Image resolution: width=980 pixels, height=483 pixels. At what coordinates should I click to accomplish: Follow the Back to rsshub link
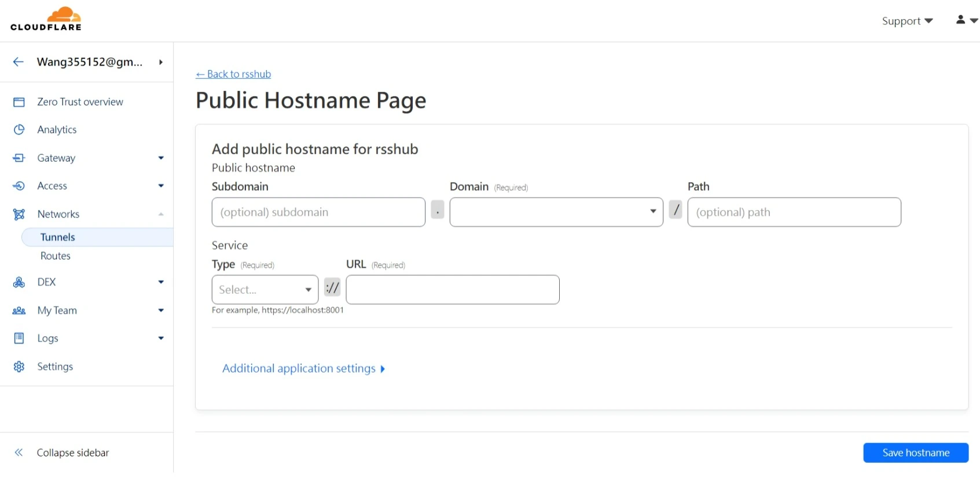(x=233, y=74)
